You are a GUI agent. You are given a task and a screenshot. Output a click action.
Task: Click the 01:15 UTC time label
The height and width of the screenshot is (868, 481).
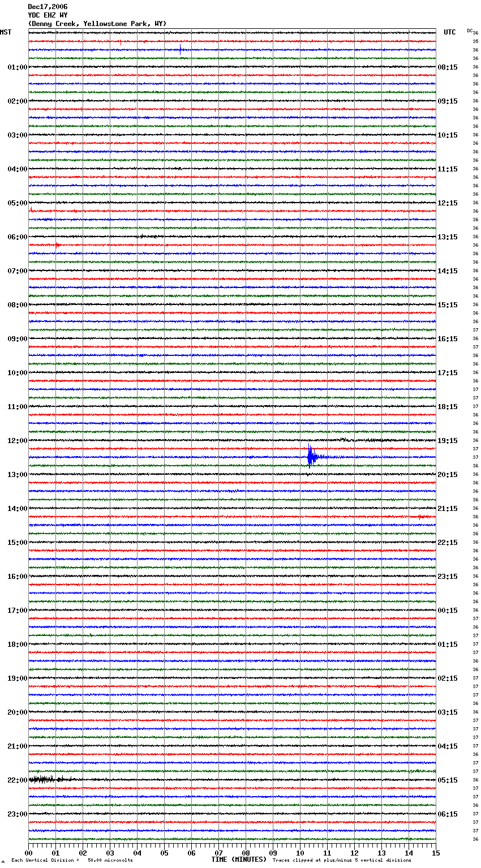(448, 644)
